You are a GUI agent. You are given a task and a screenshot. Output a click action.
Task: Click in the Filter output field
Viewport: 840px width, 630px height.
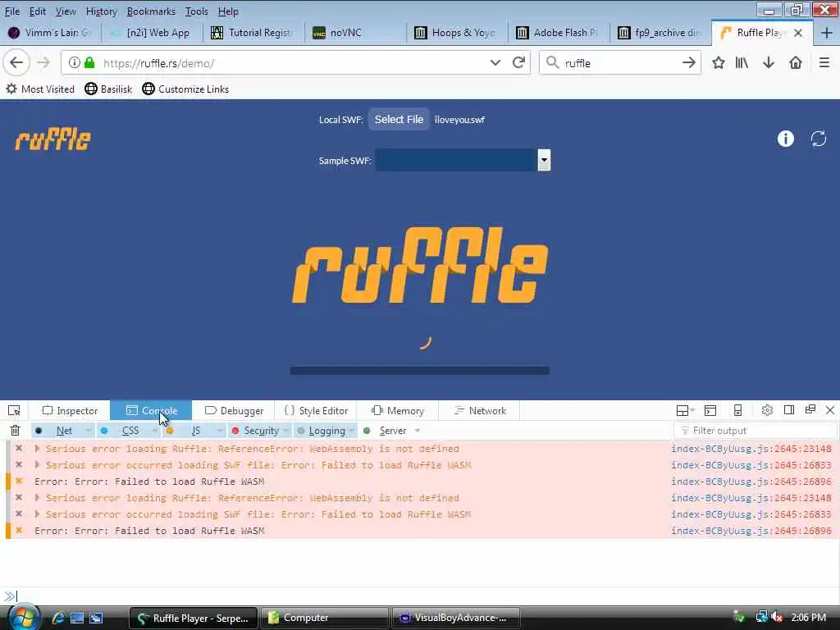(756, 430)
